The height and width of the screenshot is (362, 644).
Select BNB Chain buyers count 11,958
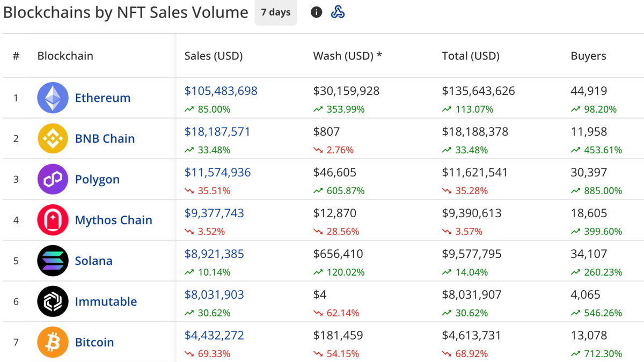(589, 132)
